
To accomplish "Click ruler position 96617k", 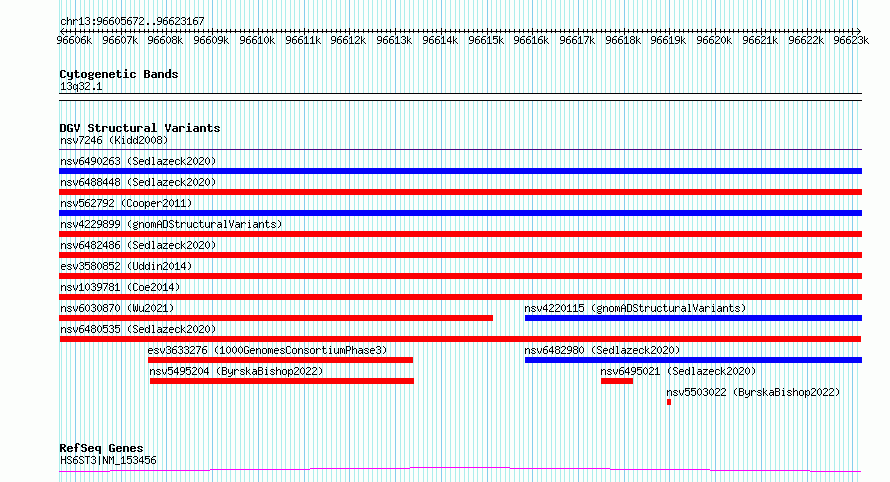I will [577, 40].
